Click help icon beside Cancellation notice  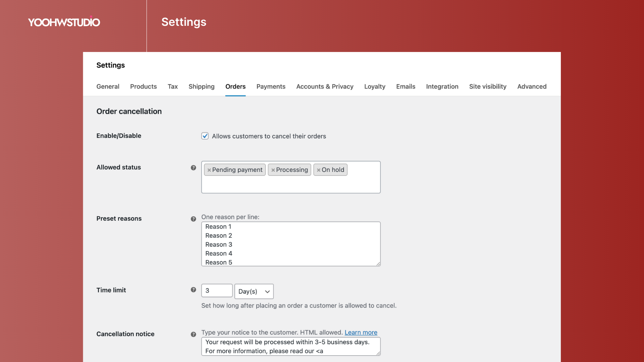point(193,334)
